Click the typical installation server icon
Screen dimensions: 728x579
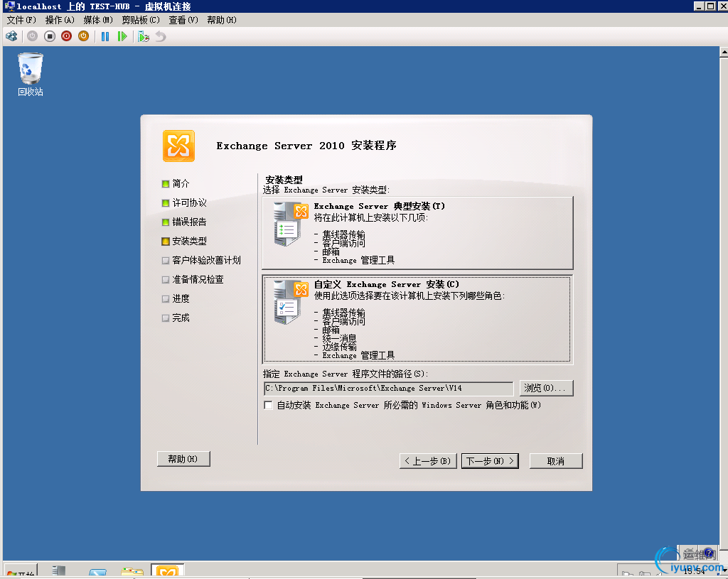(x=291, y=224)
